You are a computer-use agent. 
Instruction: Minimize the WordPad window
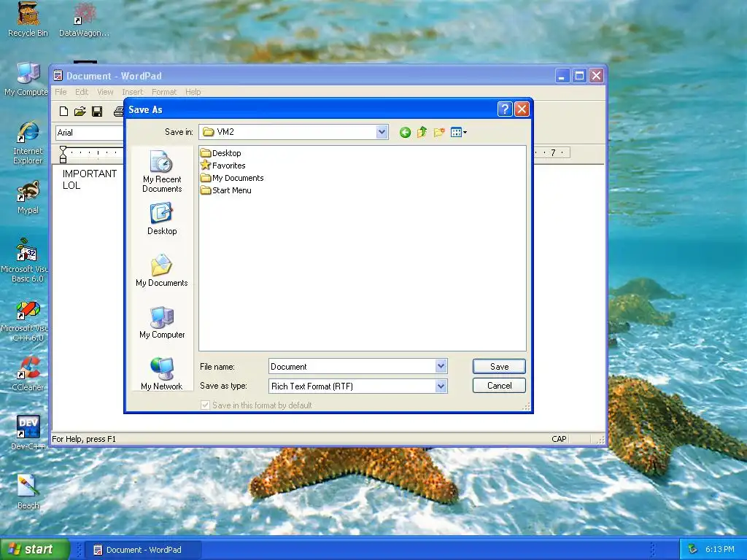562,76
